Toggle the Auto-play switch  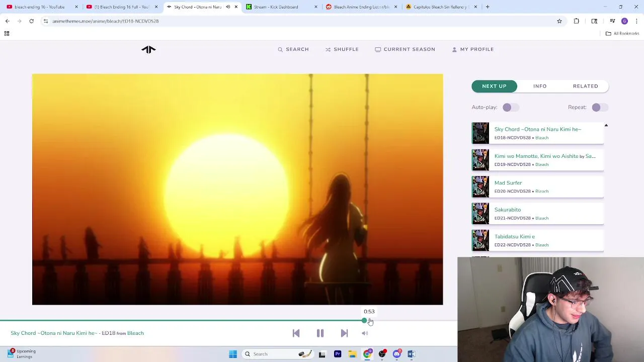coord(511,107)
